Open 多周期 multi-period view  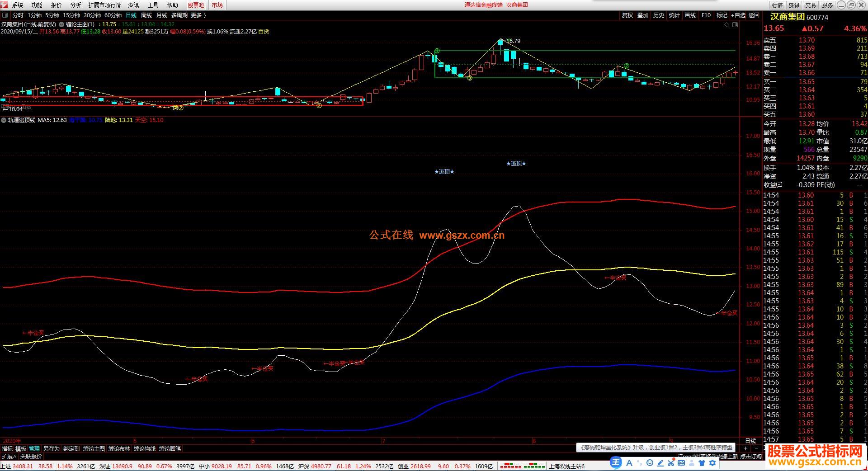pyautogui.click(x=179, y=15)
